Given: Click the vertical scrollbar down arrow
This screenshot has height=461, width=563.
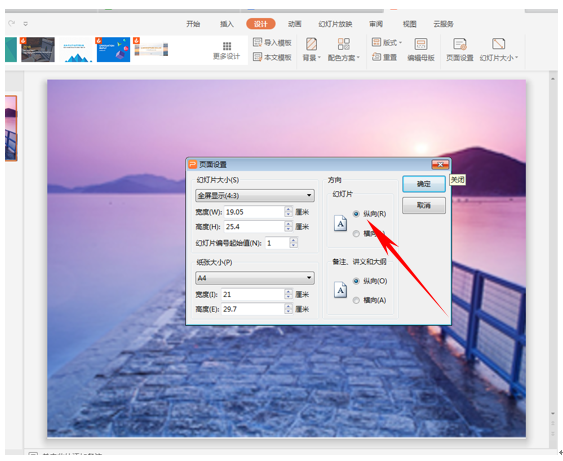Looking at the screenshot, I should pyautogui.click(x=553, y=414).
